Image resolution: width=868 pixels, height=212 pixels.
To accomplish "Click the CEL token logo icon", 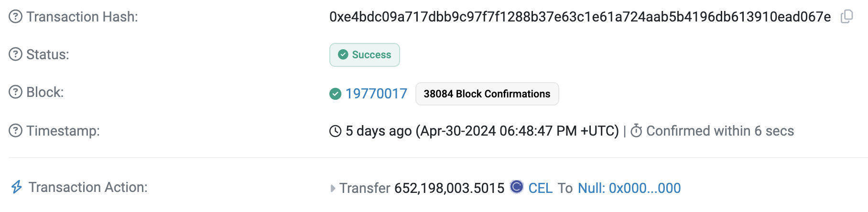I will point(517,187).
